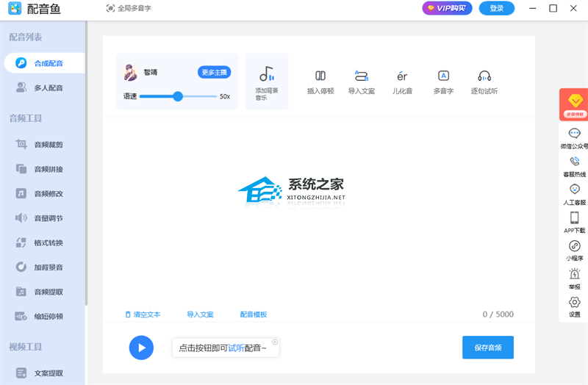Viewport: 588px width, 385px height.
Task: Close the 试听配音 tooltip bubble
Action: click(275, 342)
